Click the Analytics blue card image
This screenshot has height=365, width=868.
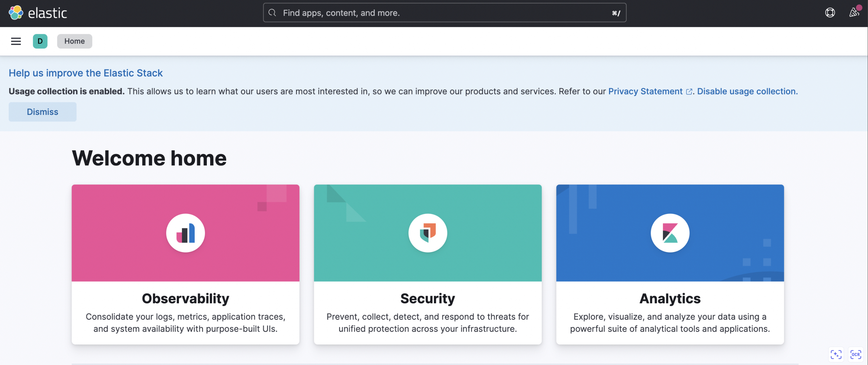670,233
